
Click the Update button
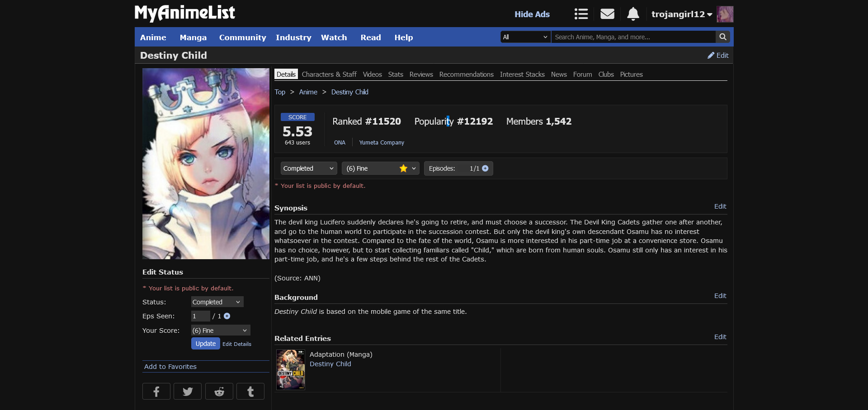pyautogui.click(x=206, y=343)
